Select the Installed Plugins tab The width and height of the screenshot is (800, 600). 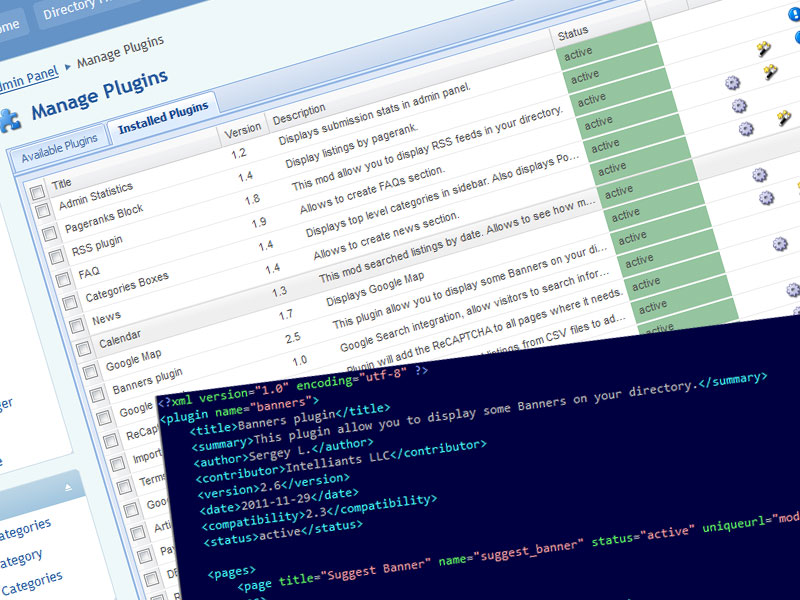163,117
